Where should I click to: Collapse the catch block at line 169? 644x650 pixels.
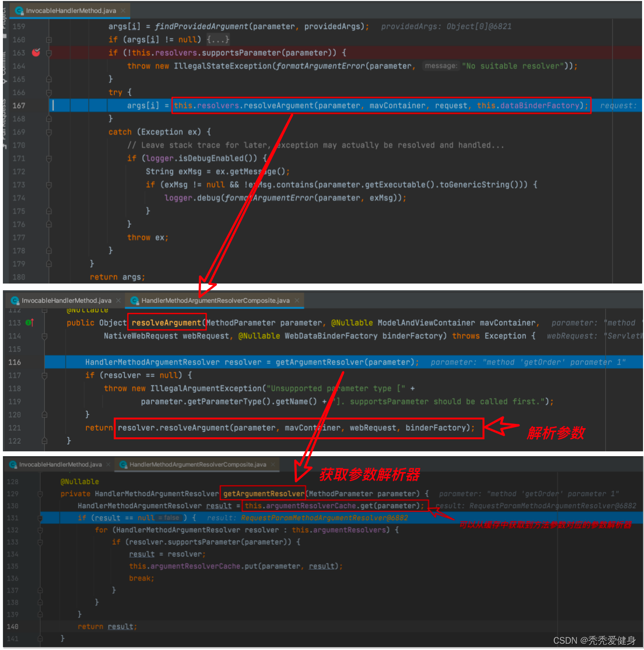tap(49, 132)
